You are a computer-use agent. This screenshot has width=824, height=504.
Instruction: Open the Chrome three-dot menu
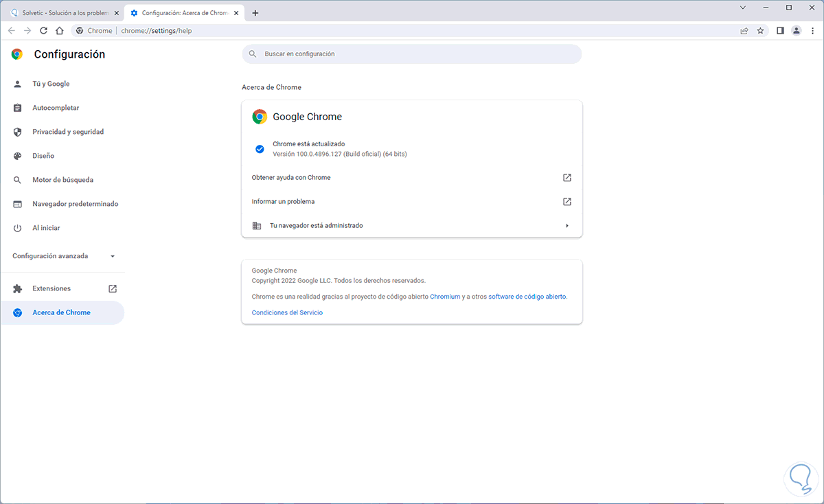[x=812, y=30]
